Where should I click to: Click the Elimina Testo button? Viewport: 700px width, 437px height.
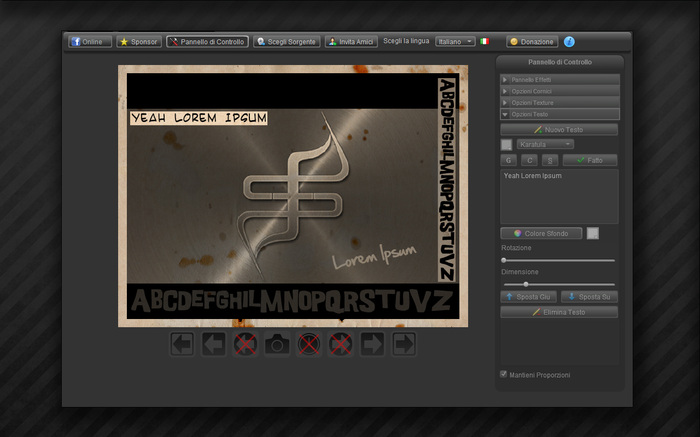(x=560, y=312)
